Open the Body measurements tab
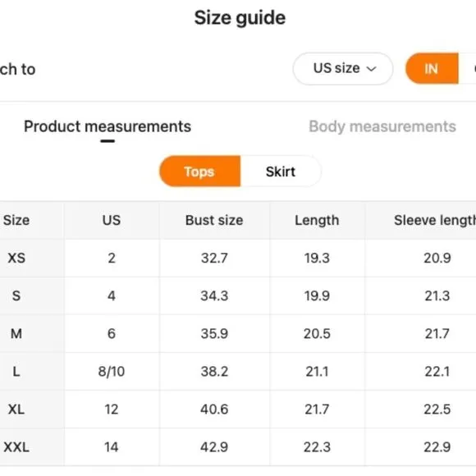 tap(382, 126)
